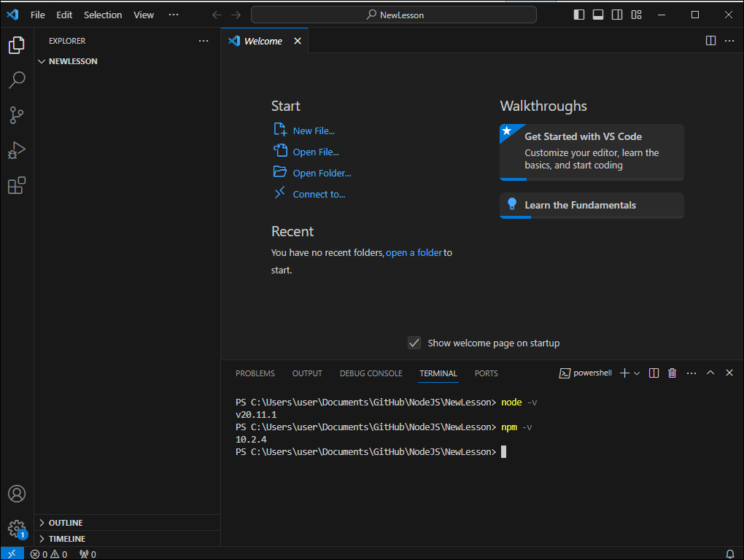Show errors and warnings count in status bar
The width and height of the screenshot is (744, 560).
point(49,554)
